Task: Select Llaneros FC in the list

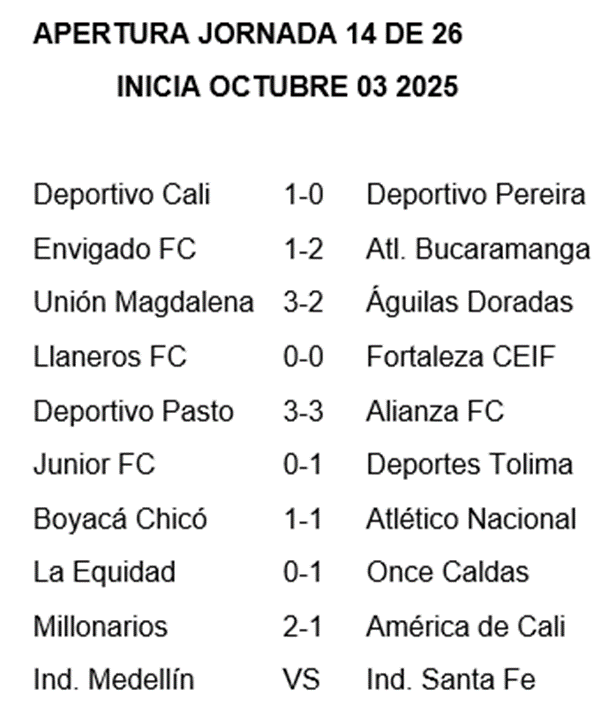Action: coord(110,357)
